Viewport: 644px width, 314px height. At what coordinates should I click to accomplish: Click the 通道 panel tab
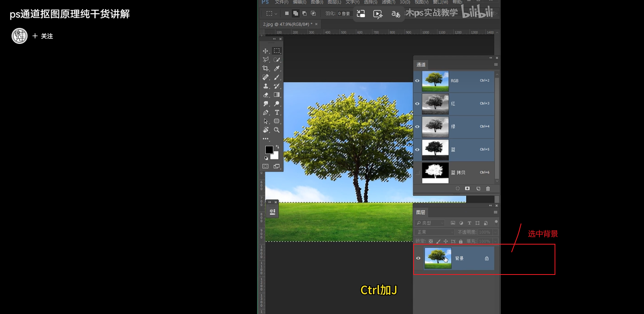[421, 65]
